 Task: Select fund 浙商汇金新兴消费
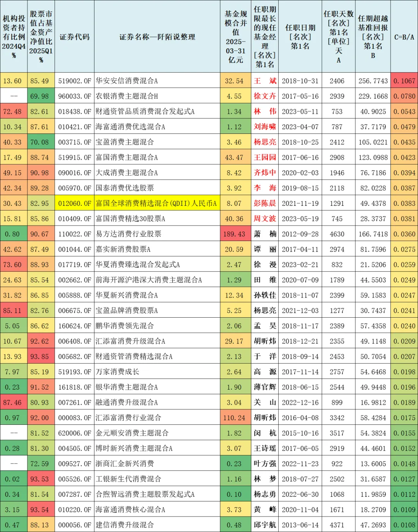[x=125, y=464]
